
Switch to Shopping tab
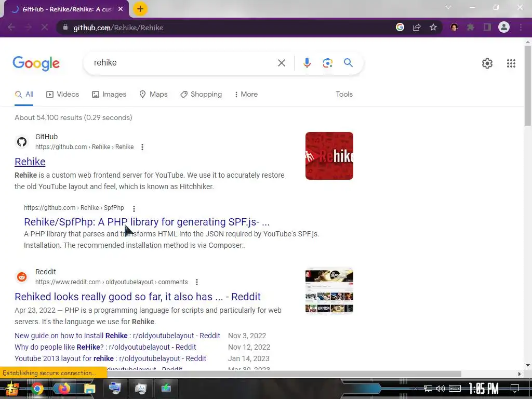(x=201, y=95)
